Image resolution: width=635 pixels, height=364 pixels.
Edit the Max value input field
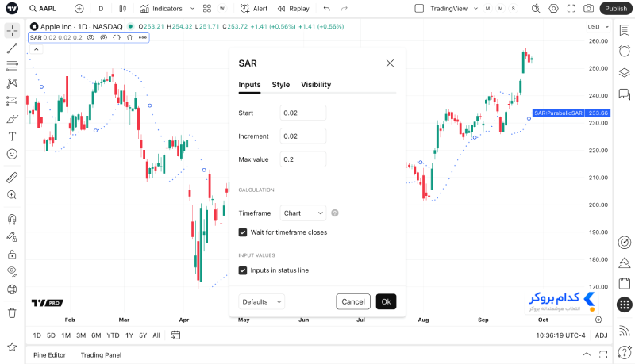click(x=303, y=159)
